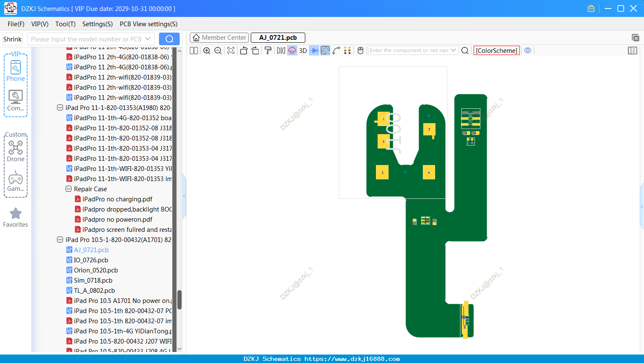644x363 pixels.
Task: Collapse the iPad Pro 10.5-1-820-00432(A1701) node
Action: (60, 239)
